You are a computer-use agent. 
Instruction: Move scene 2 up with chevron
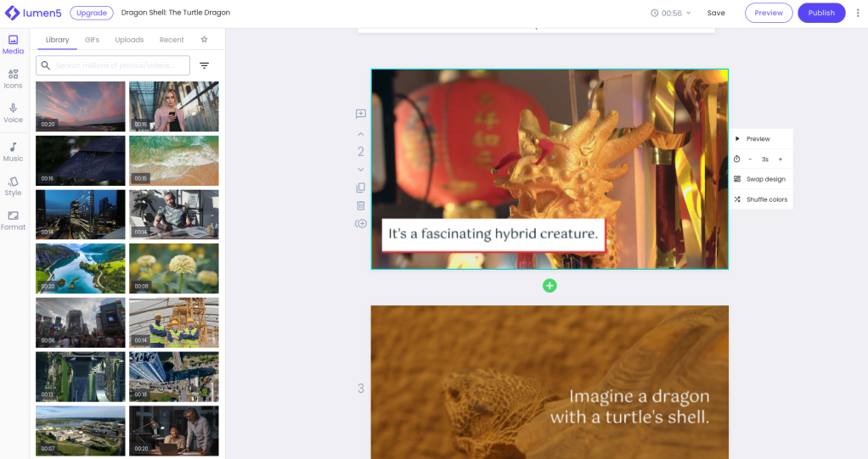click(361, 134)
